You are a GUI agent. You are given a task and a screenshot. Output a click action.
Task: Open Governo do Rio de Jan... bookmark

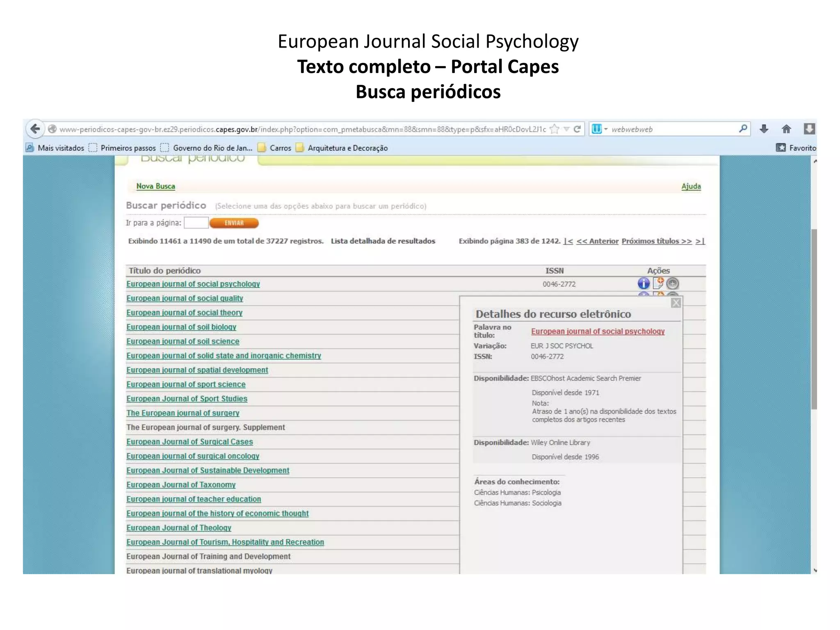206,148
